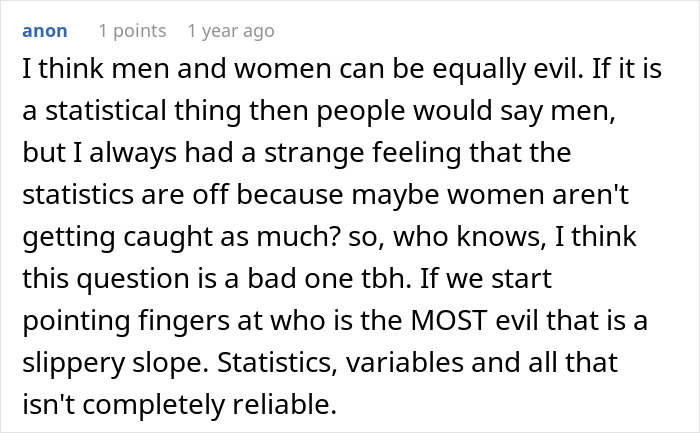Screen dimensions: 700x433
Task: Click the "1 year ago" timestamp
Action: click(230, 31)
